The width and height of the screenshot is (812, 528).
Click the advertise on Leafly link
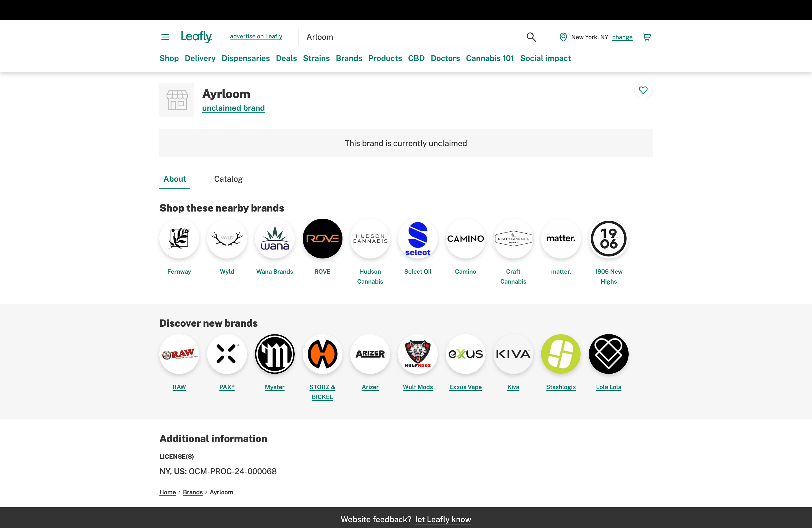[x=256, y=36]
